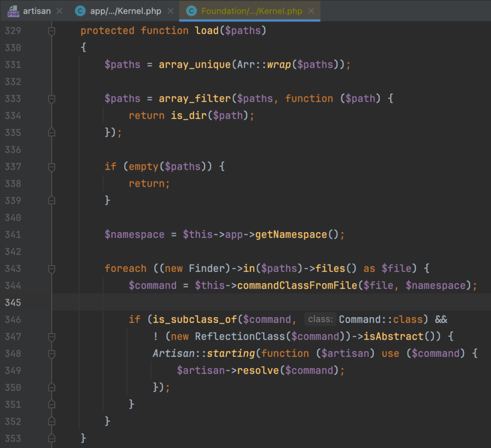Viewport: 491px width, 448px height.
Task: Toggle the fold marker at line 350
Action: [x=52, y=387]
